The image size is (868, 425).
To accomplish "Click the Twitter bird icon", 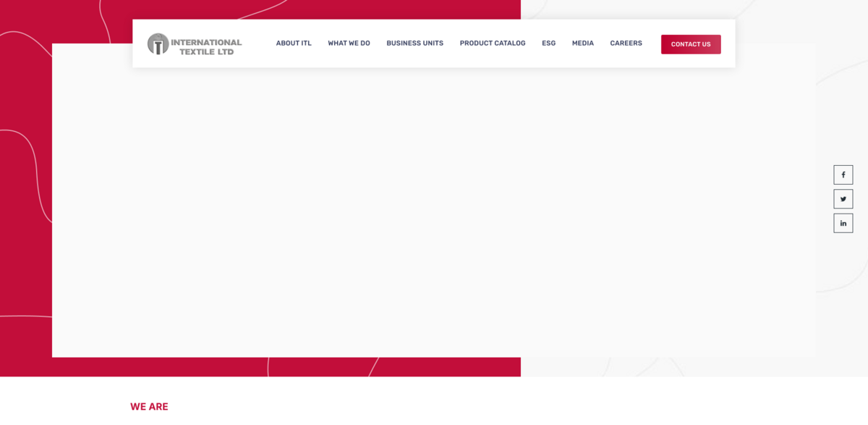I will [x=843, y=199].
